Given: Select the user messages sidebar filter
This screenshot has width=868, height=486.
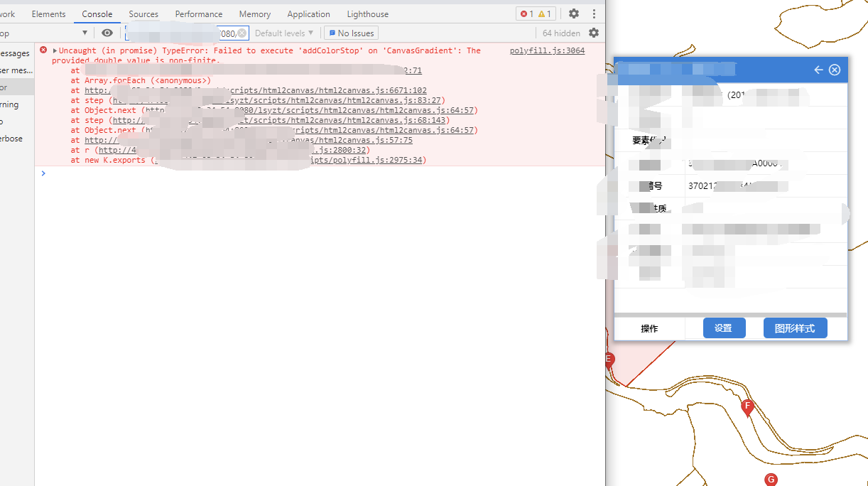Looking at the screenshot, I should click(17, 70).
